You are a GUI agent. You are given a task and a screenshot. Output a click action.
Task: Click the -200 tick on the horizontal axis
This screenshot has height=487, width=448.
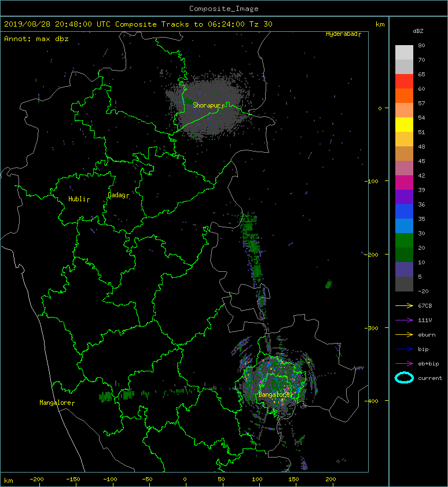click(x=36, y=479)
